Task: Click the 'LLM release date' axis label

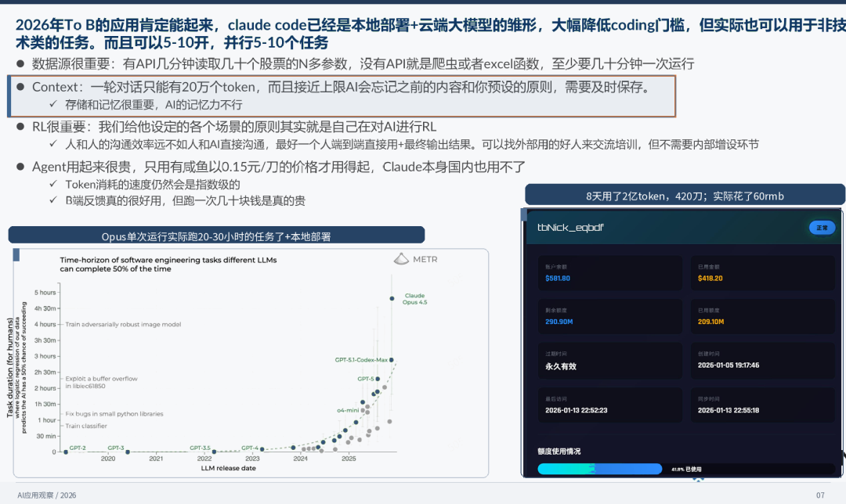Action: click(x=228, y=468)
